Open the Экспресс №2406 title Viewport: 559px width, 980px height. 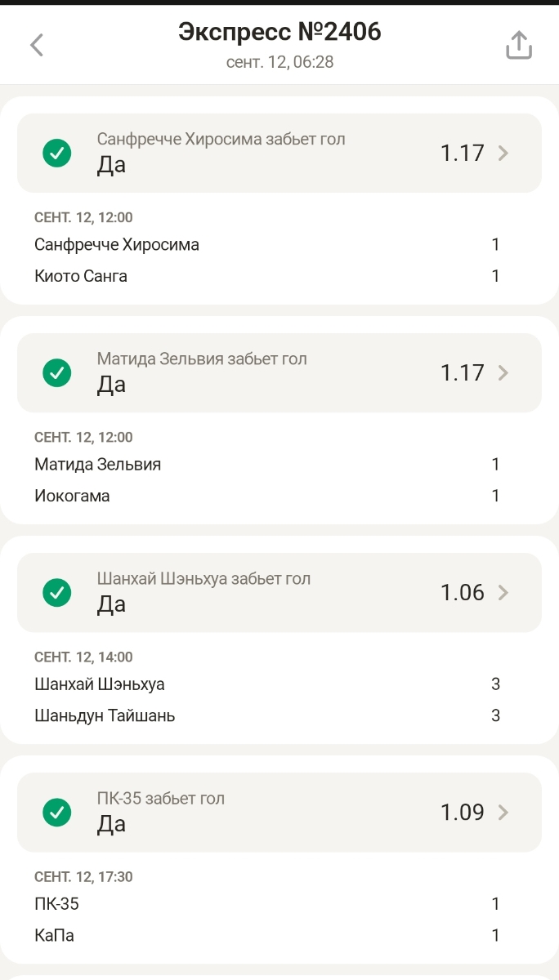(279, 33)
